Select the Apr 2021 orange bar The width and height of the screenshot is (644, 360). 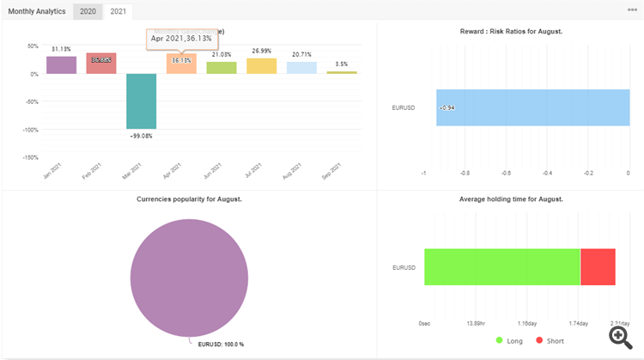[181, 64]
